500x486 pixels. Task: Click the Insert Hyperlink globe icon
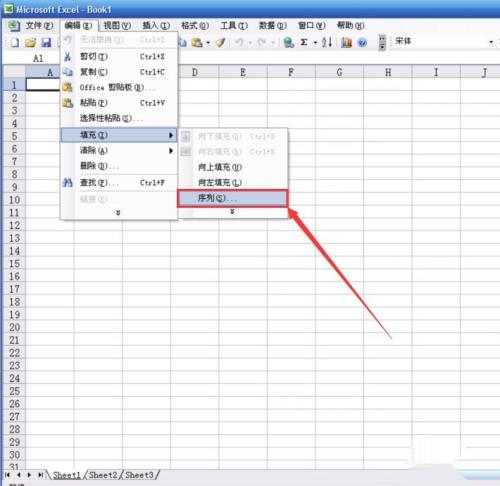click(x=289, y=42)
